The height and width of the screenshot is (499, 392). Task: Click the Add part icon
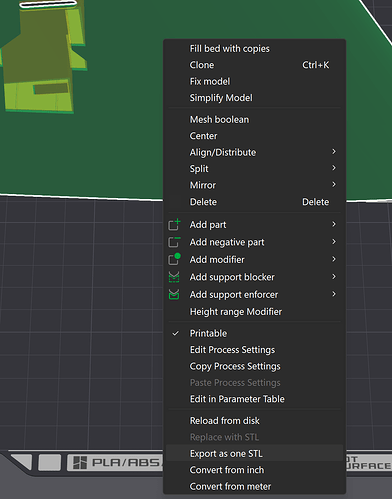174,225
